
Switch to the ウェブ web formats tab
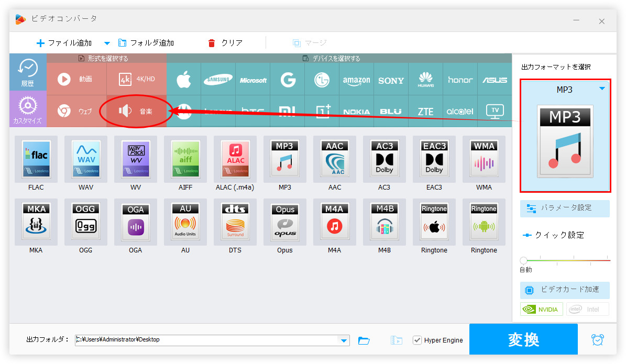point(76,111)
